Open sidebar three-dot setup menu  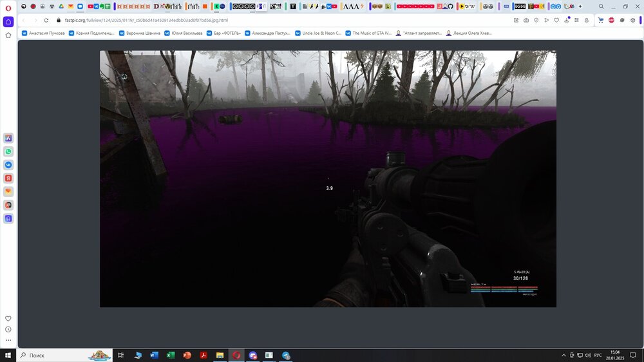[x=8, y=340]
